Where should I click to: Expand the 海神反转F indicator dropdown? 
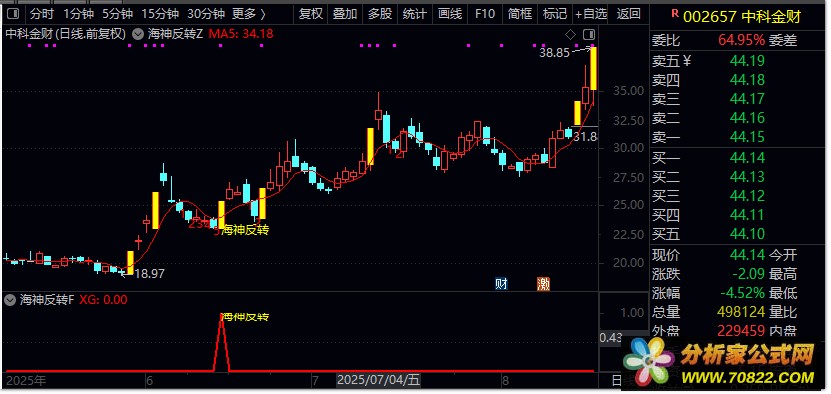[x=10, y=300]
